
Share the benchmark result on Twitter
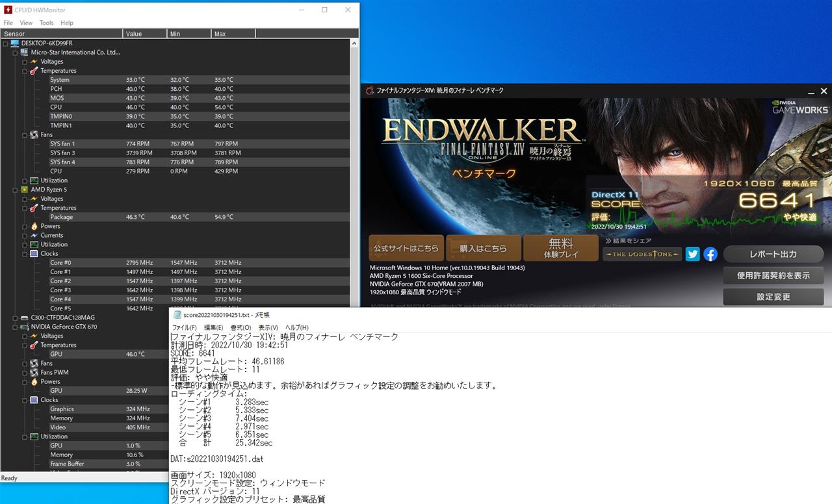693,254
